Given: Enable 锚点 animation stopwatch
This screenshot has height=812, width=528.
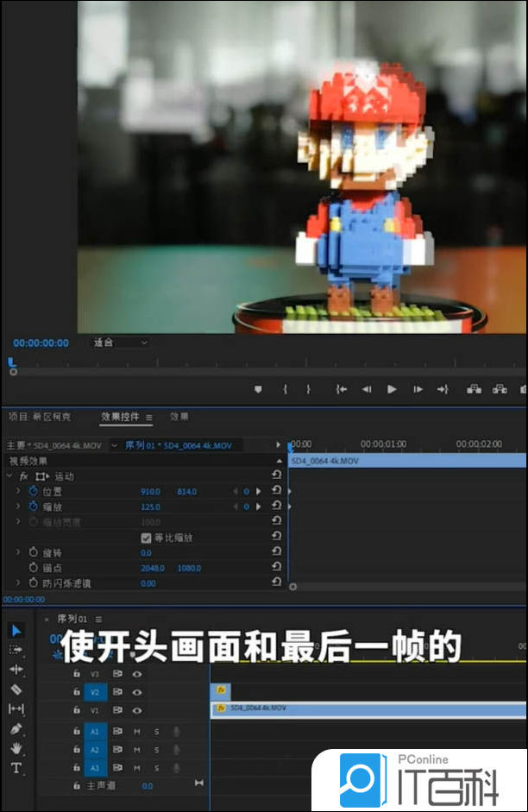Looking at the screenshot, I should pos(34,568).
